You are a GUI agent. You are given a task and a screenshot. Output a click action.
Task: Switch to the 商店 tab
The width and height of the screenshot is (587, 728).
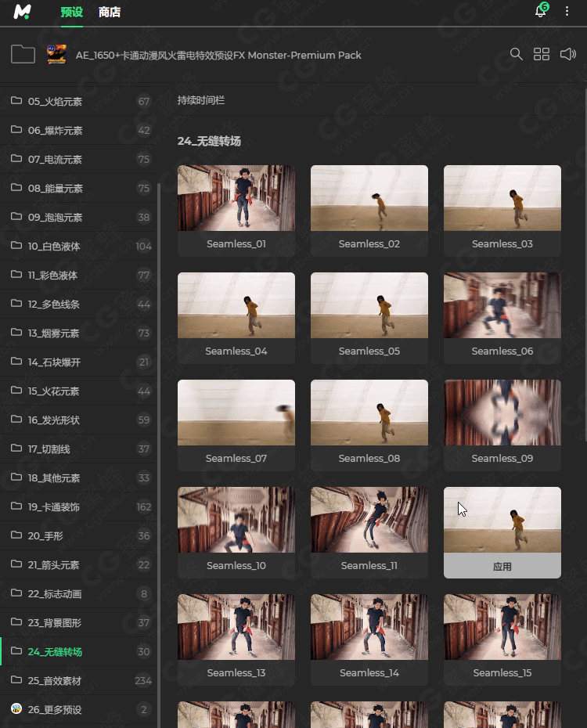tap(110, 12)
